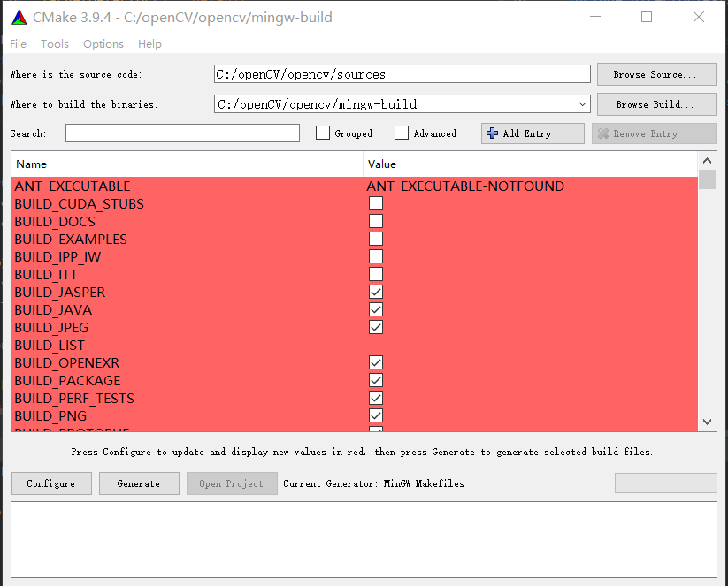Image resolution: width=728 pixels, height=586 pixels.
Task: Select the BUILD_ITT entry name
Action: coord(46,274)
